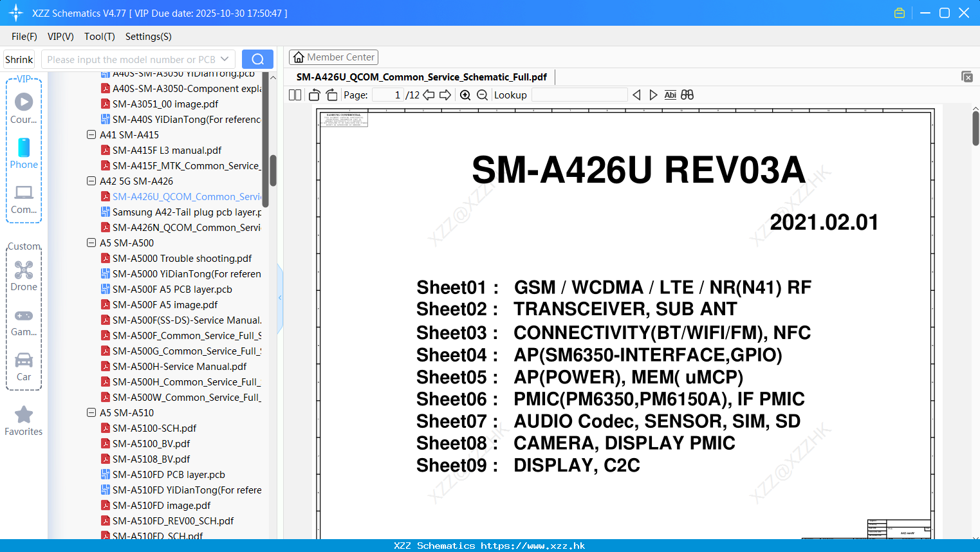
Task: Click the Lookup text field
Action: (x=579, y=95)
